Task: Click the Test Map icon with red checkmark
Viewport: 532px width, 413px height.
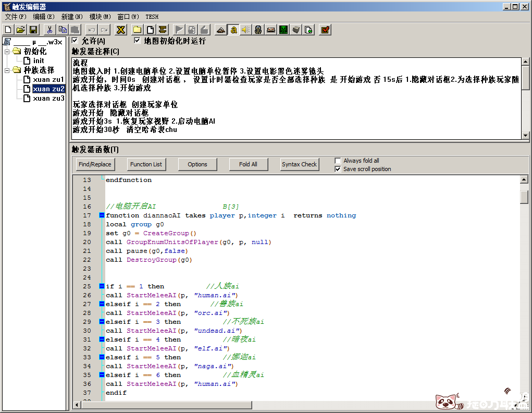Action: [325, 30]
